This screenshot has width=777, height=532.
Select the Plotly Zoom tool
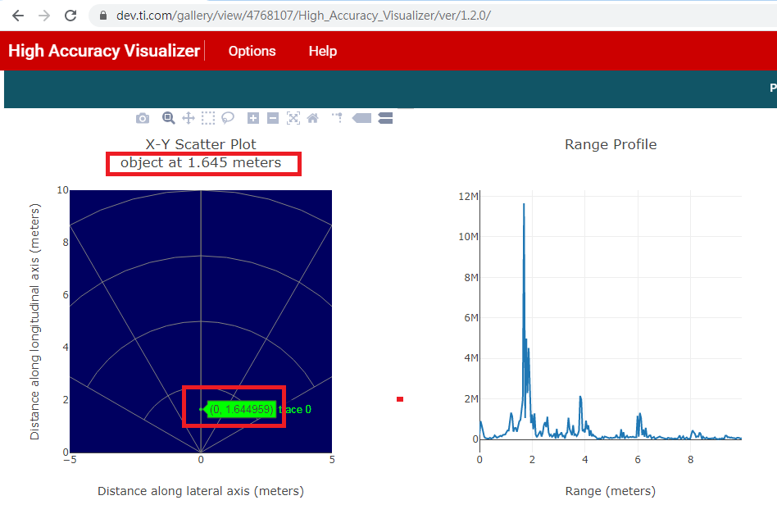tap(169, 118)
